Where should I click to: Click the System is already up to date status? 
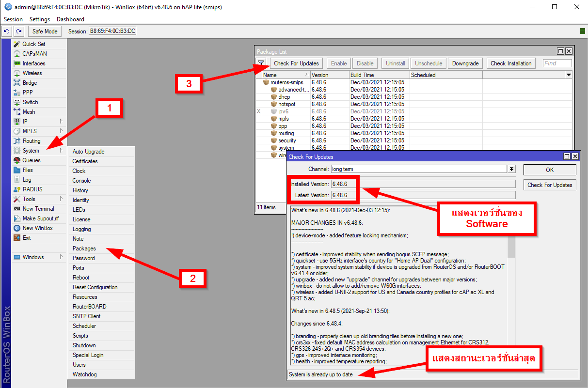[x=321, y=374]
